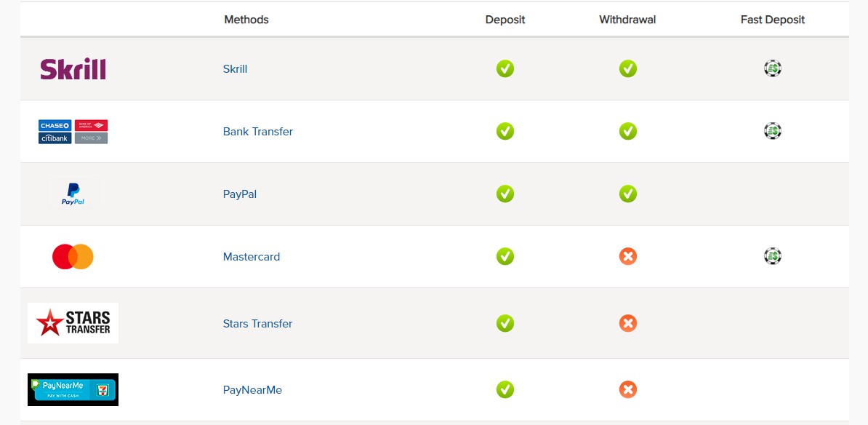Viewport: 868px width, 425px height.
Task: Open the PayPal method link
Action: (x=240, y=194)
